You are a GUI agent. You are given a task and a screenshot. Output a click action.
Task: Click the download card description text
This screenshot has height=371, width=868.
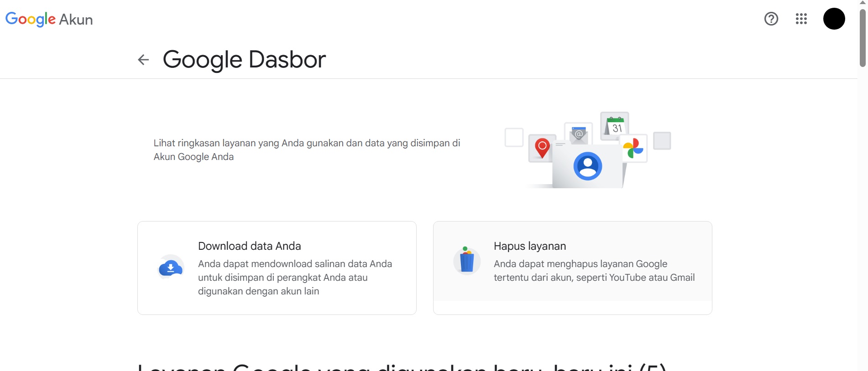(x=295, y=278)
